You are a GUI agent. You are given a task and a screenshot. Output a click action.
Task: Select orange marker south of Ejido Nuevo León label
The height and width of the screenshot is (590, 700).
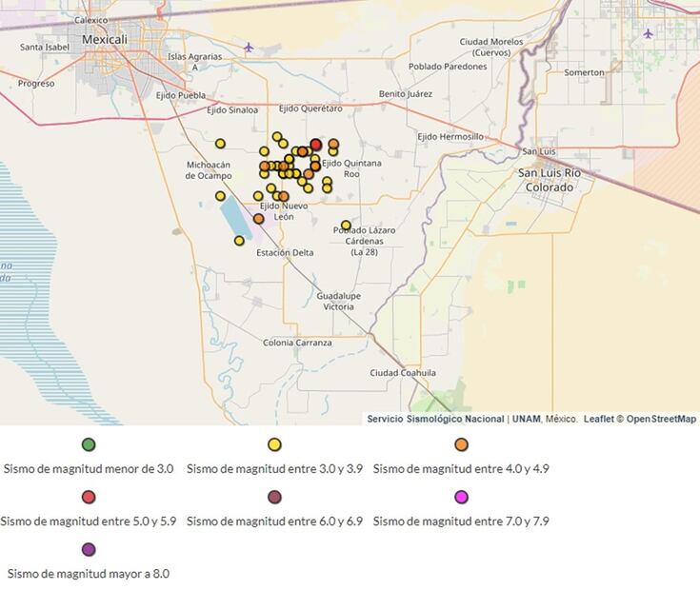point(259,219)
